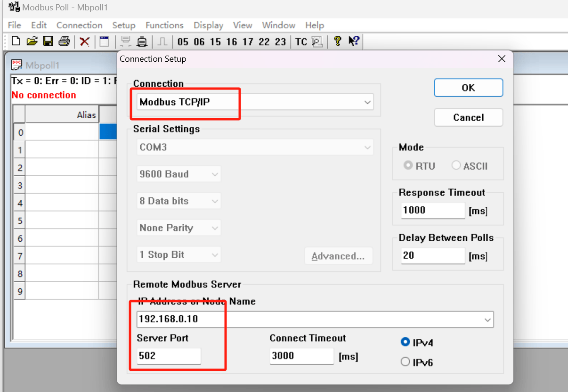
Task: Click the communication traffic magnifier icon
Action: pos(317,42)
